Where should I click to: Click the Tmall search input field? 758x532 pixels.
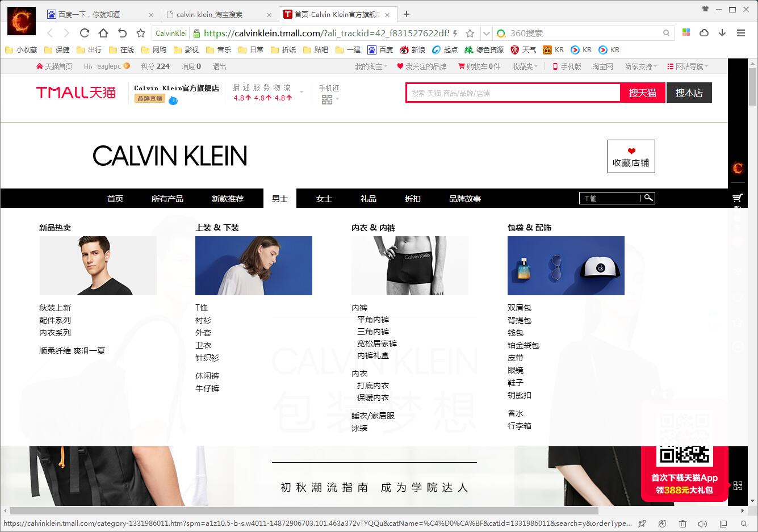tap(513, 93)
